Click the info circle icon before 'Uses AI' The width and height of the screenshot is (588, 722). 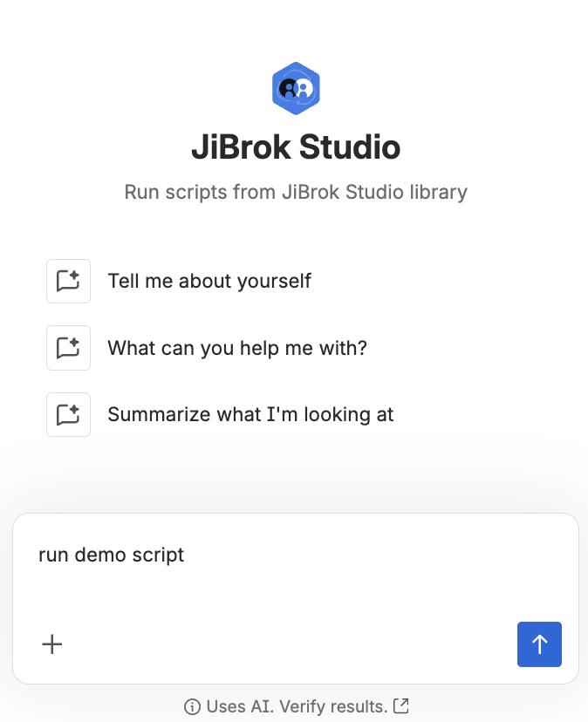tap(192, 706)
